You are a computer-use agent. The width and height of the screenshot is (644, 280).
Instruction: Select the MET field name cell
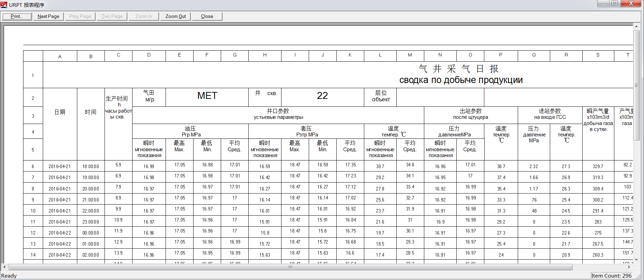[x=207, y=96]
